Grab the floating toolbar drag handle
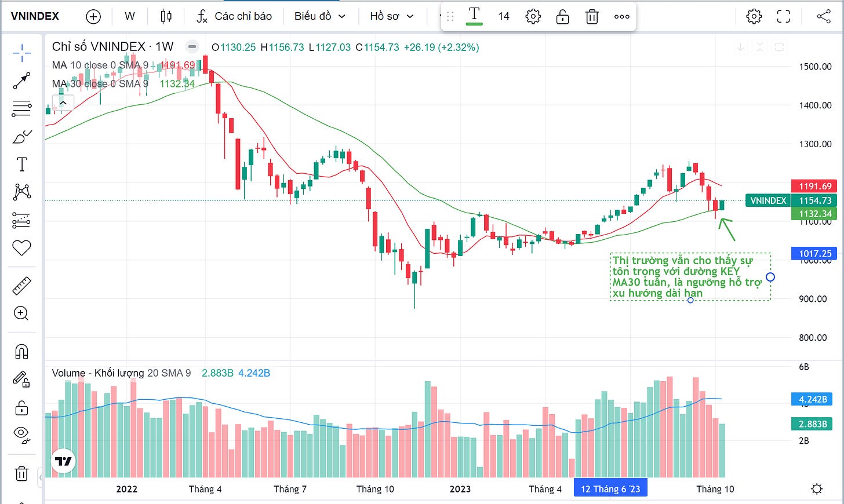The image size is (844, 504). tap(450, 16)
